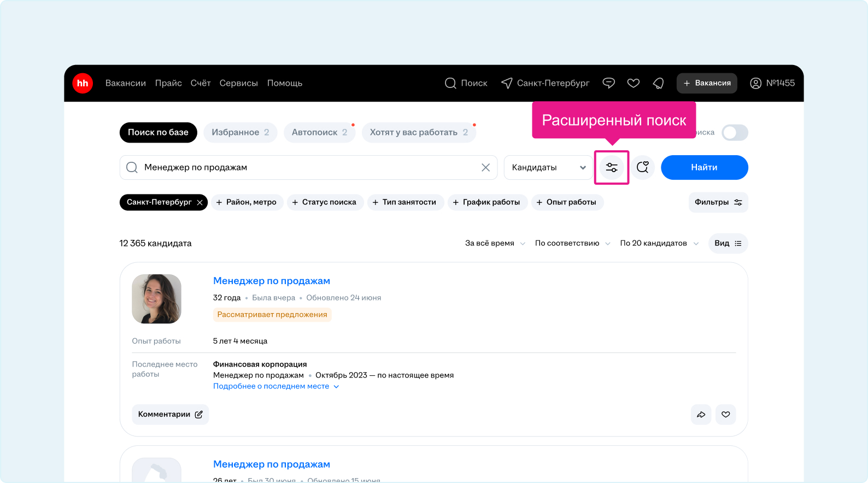Click the first candidate's photo

tap(156, 299)
